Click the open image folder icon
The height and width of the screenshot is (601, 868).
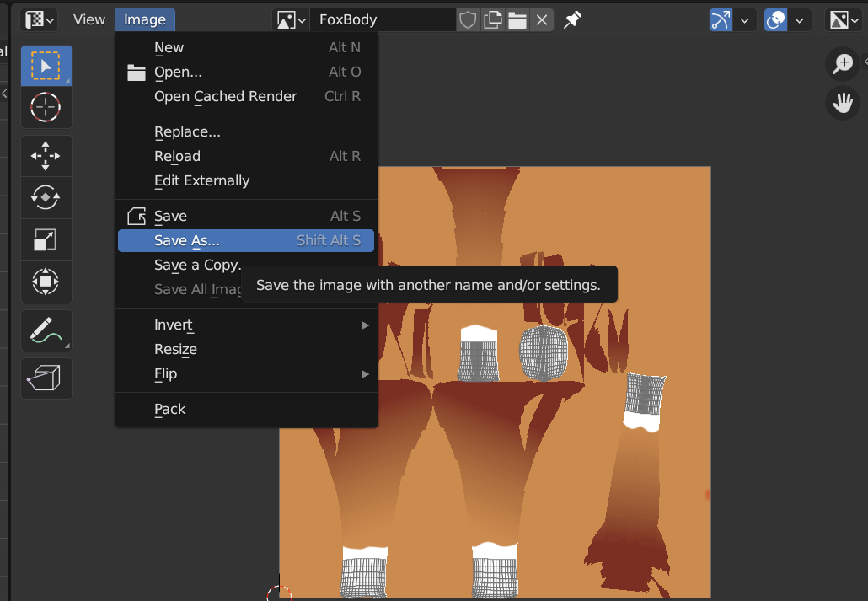517,20
